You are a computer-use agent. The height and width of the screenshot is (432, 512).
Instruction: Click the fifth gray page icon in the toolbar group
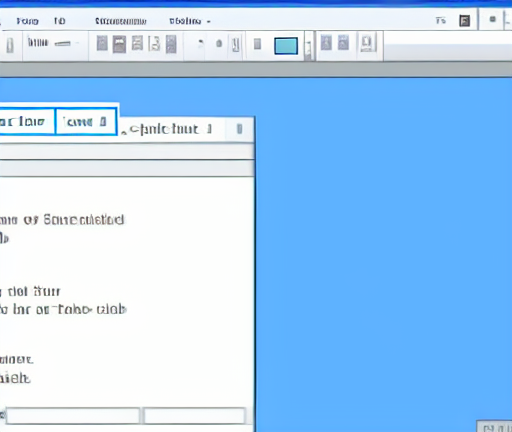pos(171,44)
